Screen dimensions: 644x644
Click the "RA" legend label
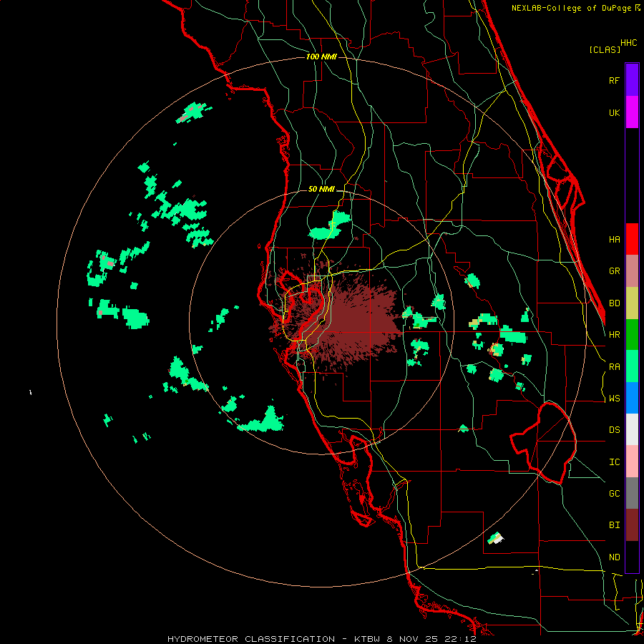coord(614,367)
